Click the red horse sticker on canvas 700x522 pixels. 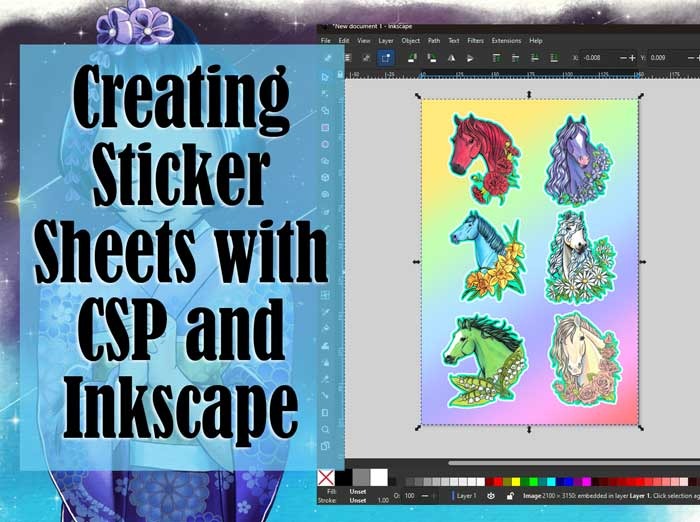point(484,157)
